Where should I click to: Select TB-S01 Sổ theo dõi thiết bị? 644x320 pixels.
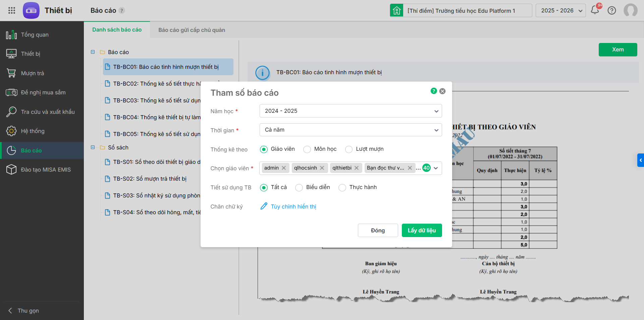point(157,162)
